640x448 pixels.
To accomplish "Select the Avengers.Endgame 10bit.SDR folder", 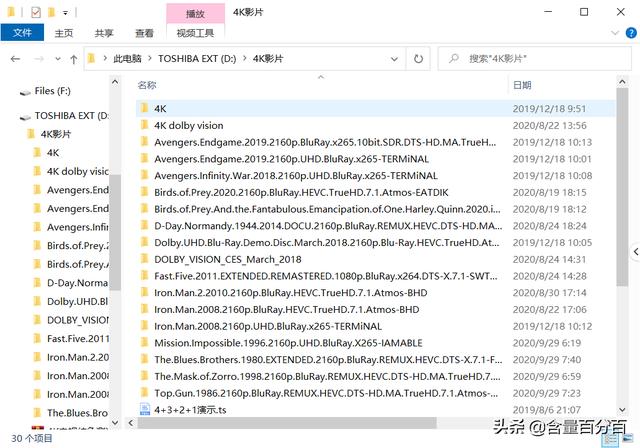I will (325, 142).
